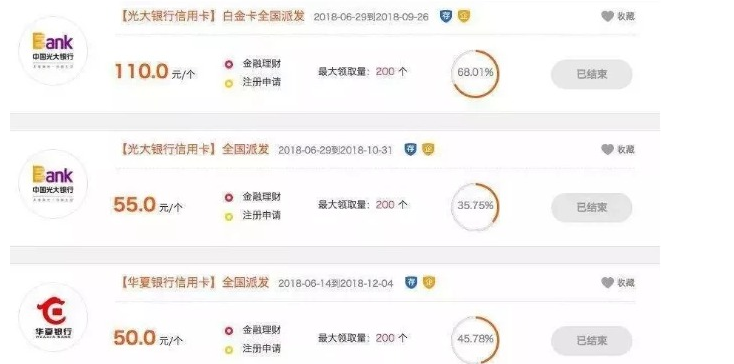This screenshot has width=734, height=364.
Task: Click blue 存 shield on 2018-10-31 光大 listing
Action: pyautogui.click(x=411, y=149)
